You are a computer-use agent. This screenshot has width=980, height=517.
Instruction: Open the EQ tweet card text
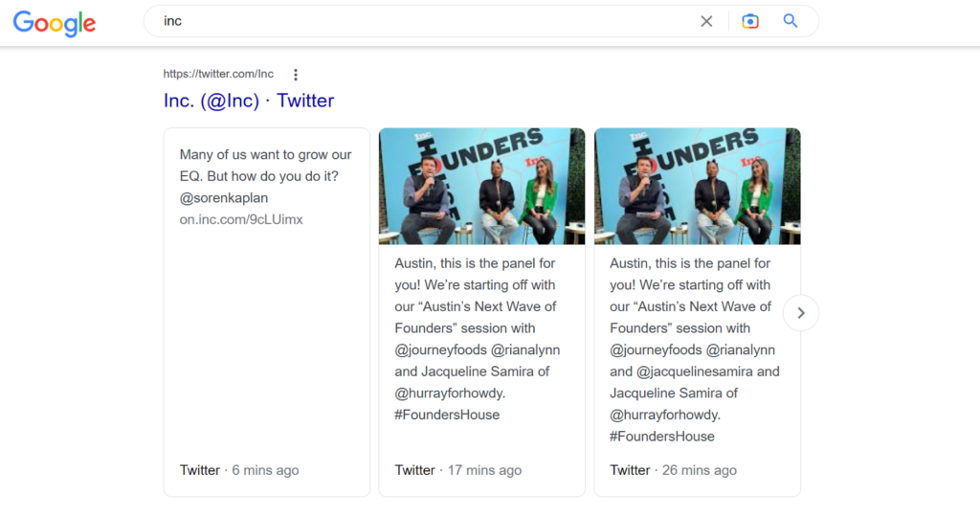(x=265, y=165)
